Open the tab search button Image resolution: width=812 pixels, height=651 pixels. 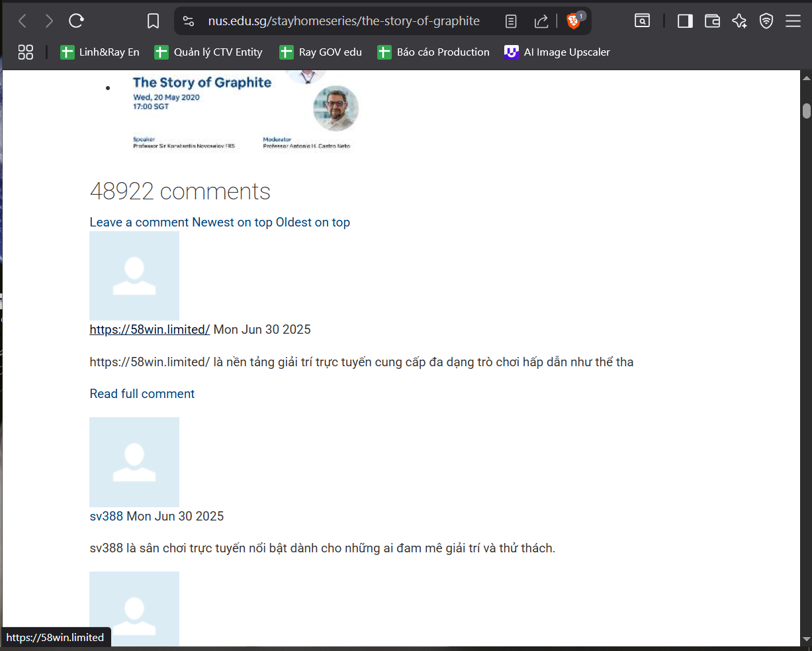click(642, 21)
